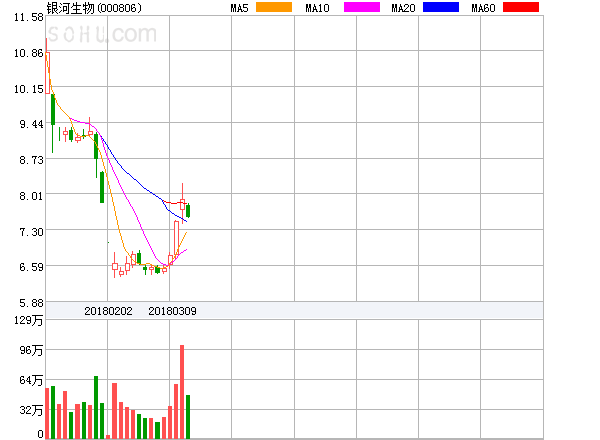Click the 32万 volume axis label
The height and width of the screenshot is (440, 600).
[31, 410]
